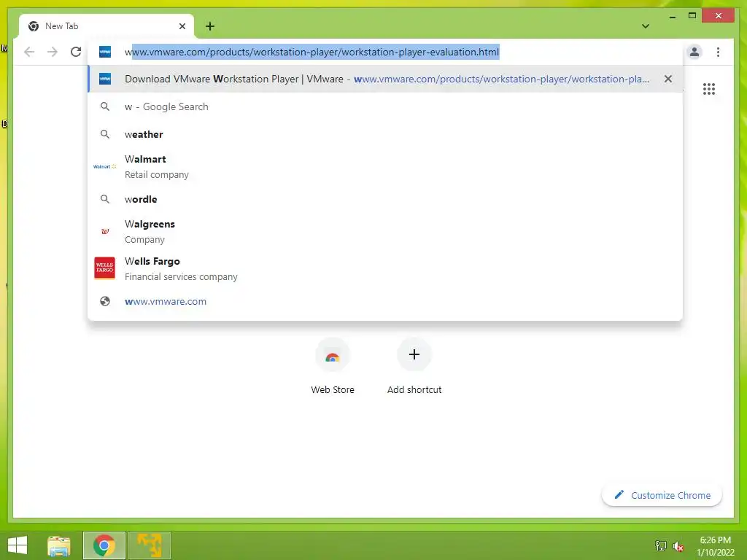Viewport: 747px width, 560px height.
Task: Click the browser back arrow
Action: [x=29, y=52]
